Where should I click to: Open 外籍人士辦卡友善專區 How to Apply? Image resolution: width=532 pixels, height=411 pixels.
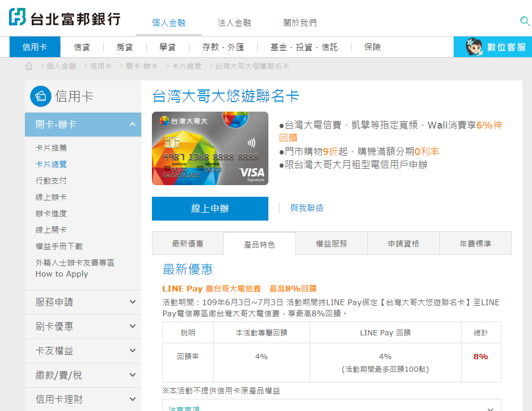pyautogui.click(x=75, y=268)
